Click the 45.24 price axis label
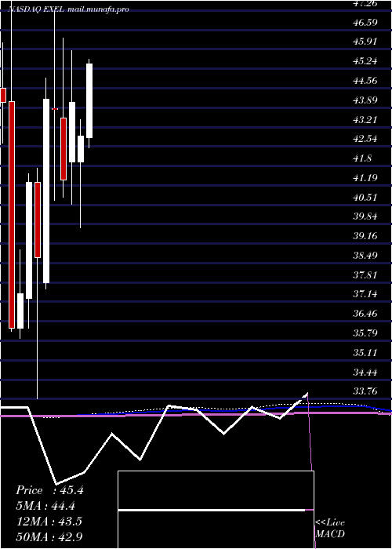Screen dimensions: 392x549 point(365,61)
